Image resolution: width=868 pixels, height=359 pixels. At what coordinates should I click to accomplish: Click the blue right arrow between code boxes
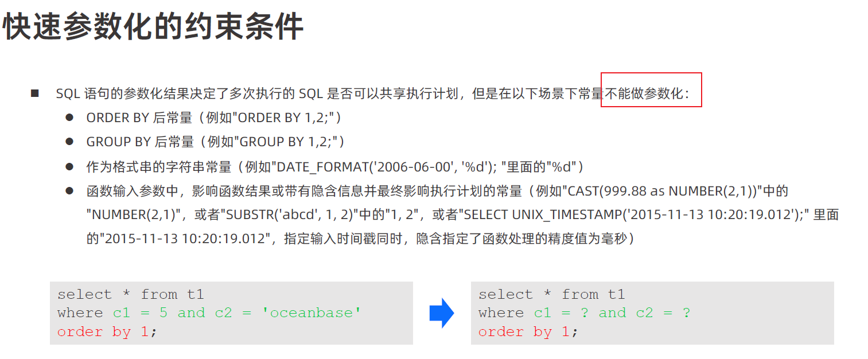coord(442,313)
